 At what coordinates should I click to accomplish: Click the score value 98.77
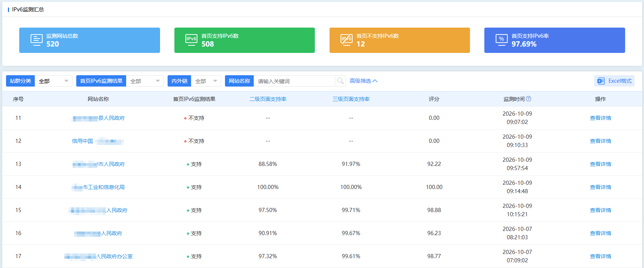point(434,256)
